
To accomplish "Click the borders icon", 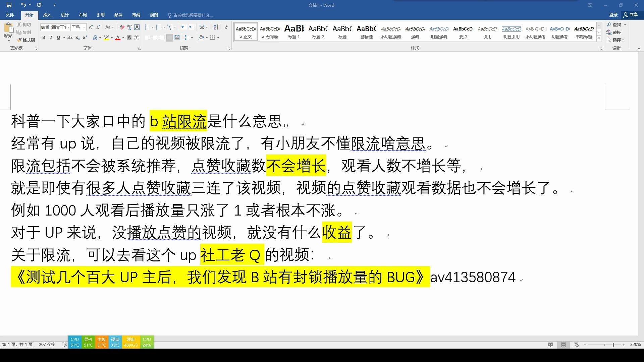I will point(212,38).
